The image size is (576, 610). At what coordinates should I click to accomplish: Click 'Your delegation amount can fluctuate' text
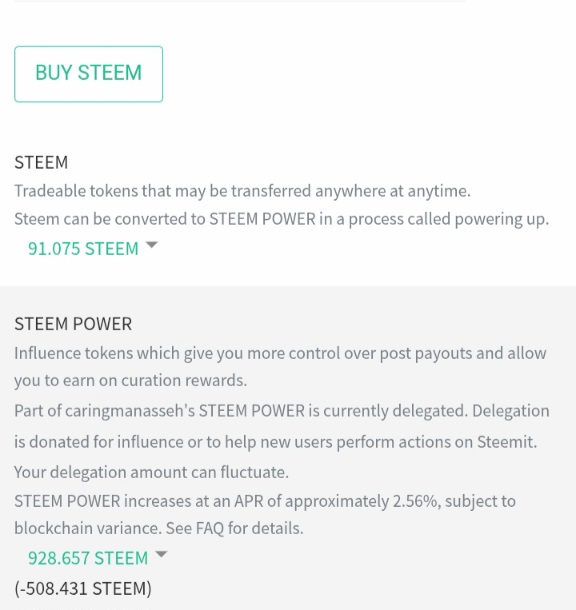tap(151, 472)
